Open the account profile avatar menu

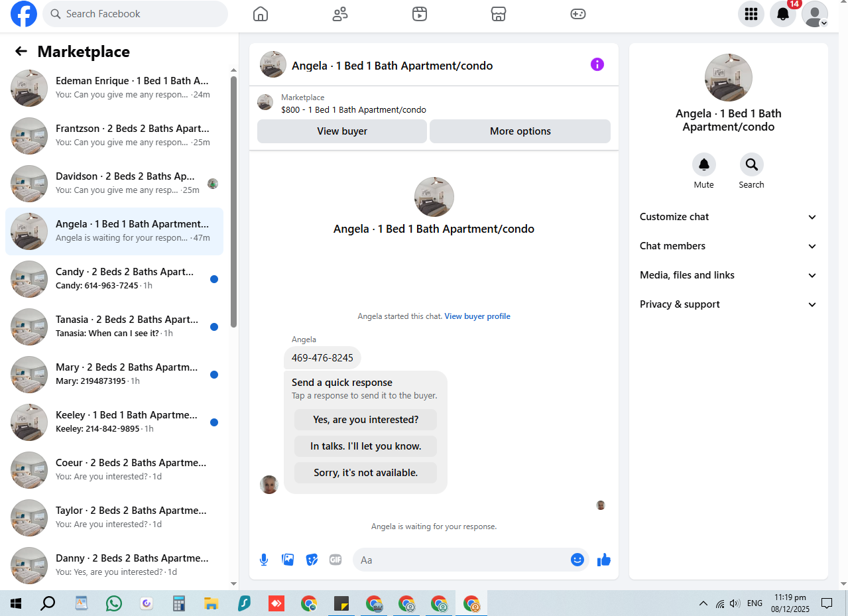click(815, 14)
